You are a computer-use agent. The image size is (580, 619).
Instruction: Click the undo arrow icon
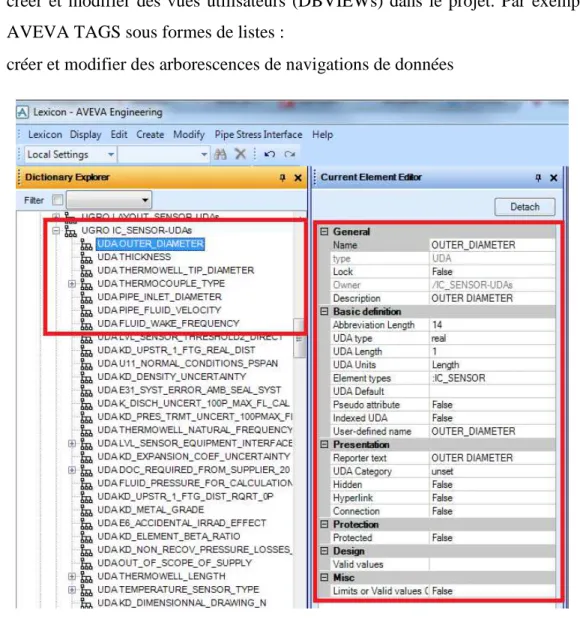[x=270, y=154]
